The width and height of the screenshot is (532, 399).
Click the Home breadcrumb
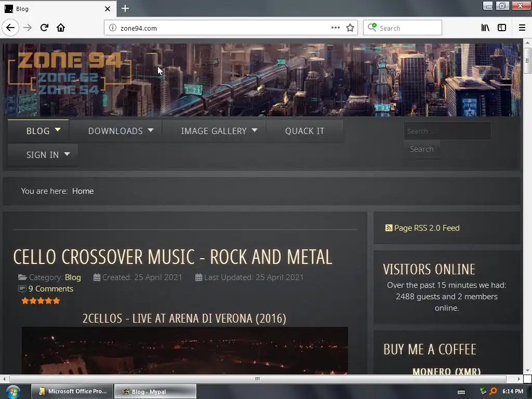click(83, 191)
